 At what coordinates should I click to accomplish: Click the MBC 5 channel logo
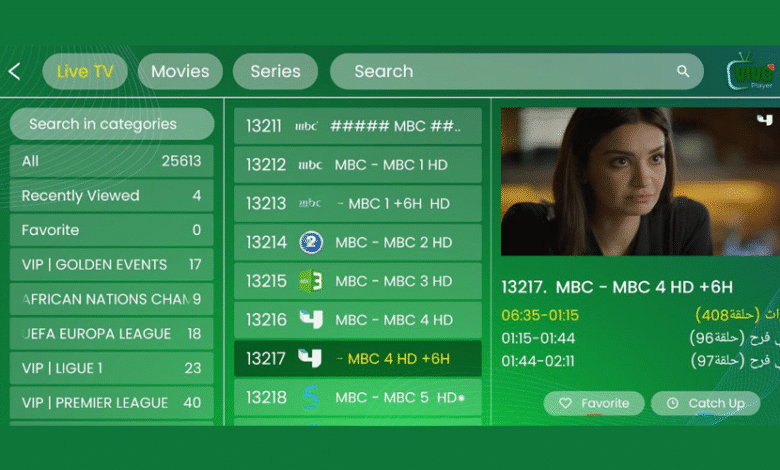click(x=311, y=397)
